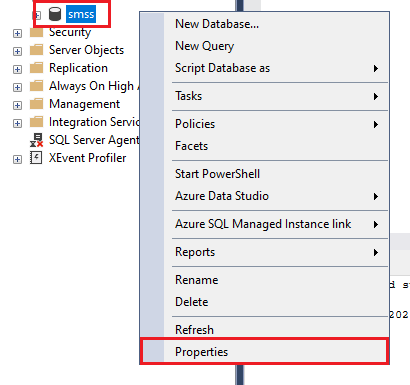
Task: Click the Integration Services folder icon
Action: 36,122
